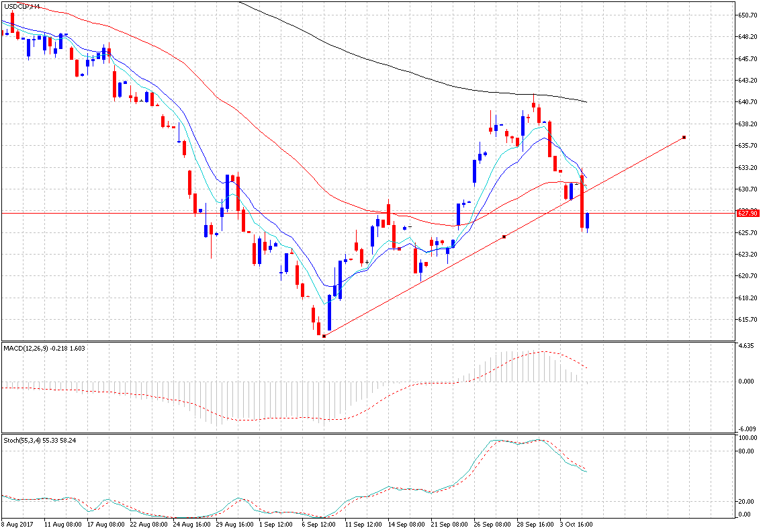Click the Stochastic 0.00 scale value
Screen dimensions: 767x532
click(x=746, y=515)
